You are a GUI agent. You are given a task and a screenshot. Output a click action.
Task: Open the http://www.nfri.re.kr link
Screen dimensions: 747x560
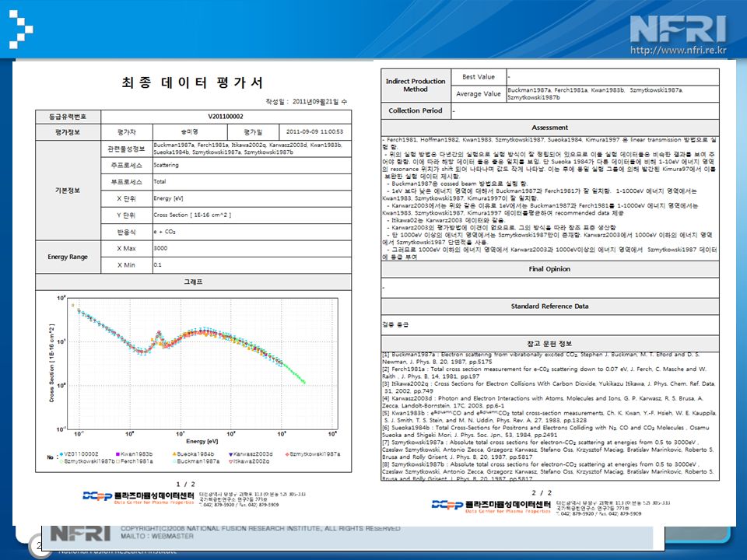(x=679, y=50)
